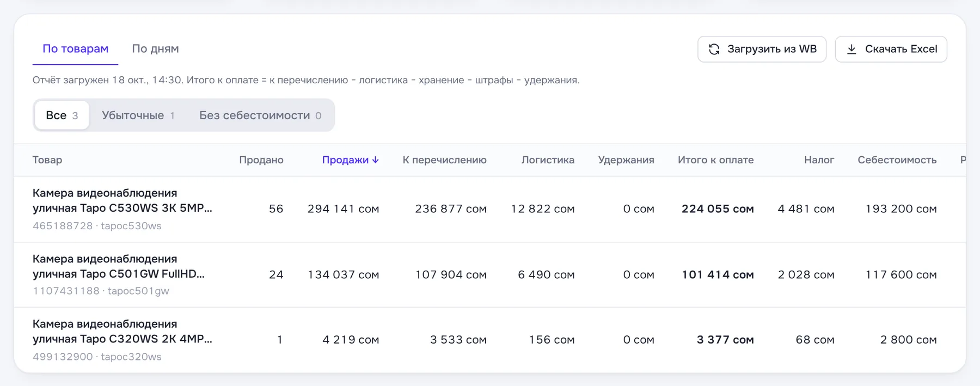
Task: Click the sales value 134 037 сом
Action: point(343,274)
